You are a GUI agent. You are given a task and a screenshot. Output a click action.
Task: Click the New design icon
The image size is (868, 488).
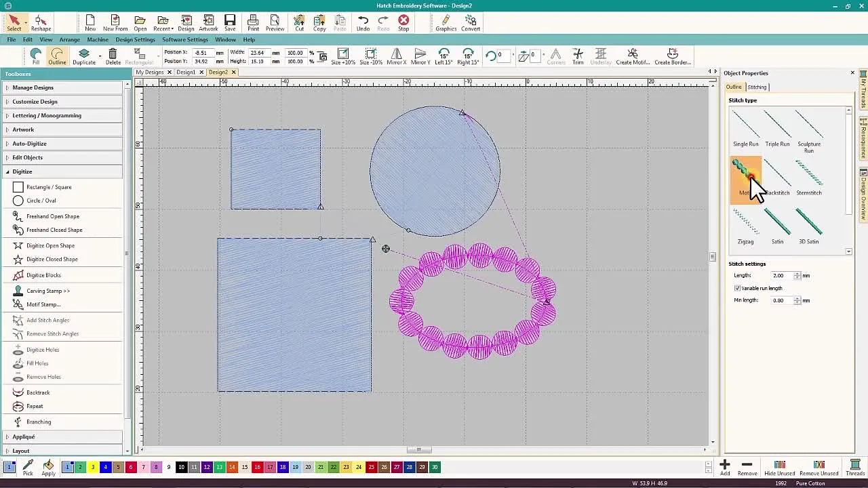[x=90, y=23]
